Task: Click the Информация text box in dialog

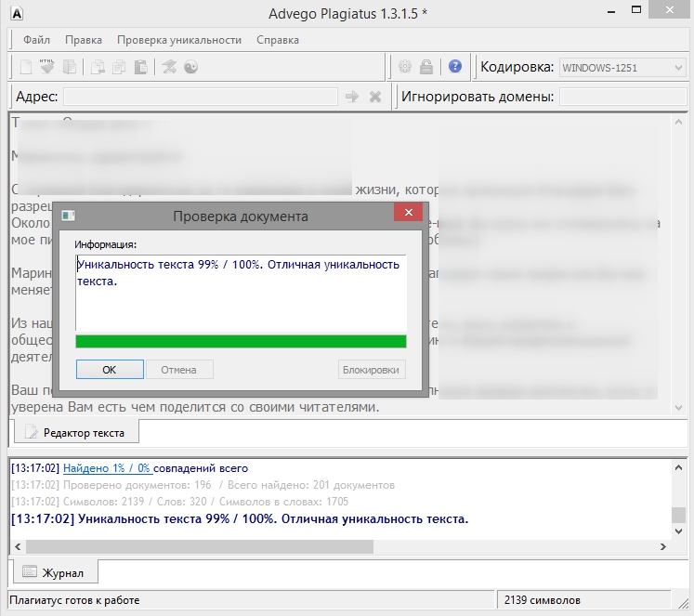Action: tap(241, 293)
